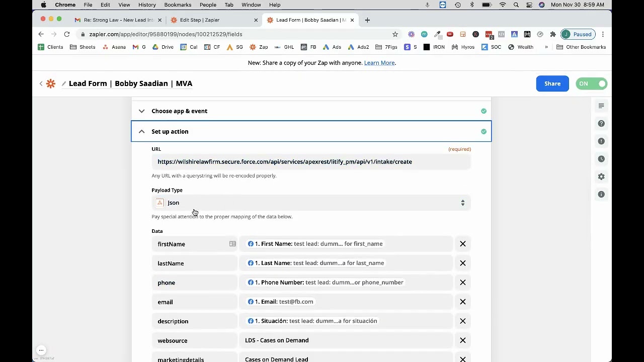
Task: Open the alerts exclamation icon in right sidebar
Action: point(601,141)
